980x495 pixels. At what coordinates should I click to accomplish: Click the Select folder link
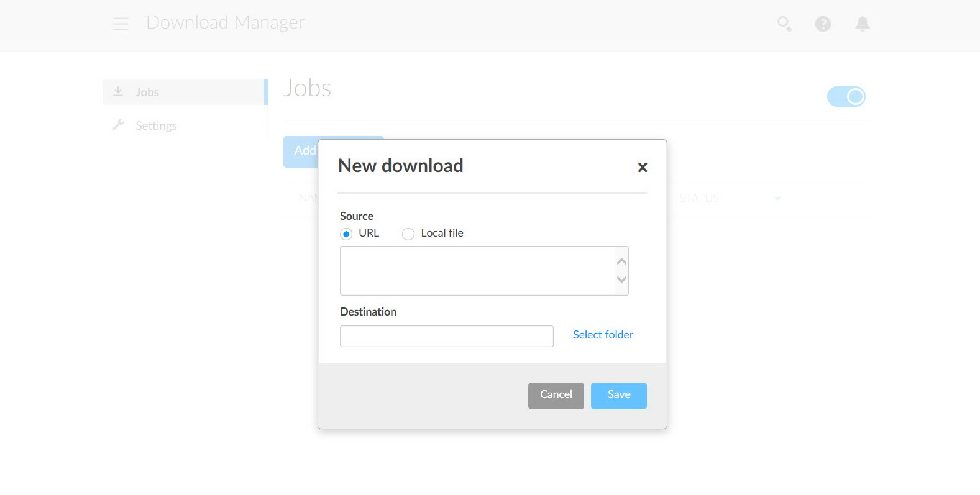(x=603, y=335)
